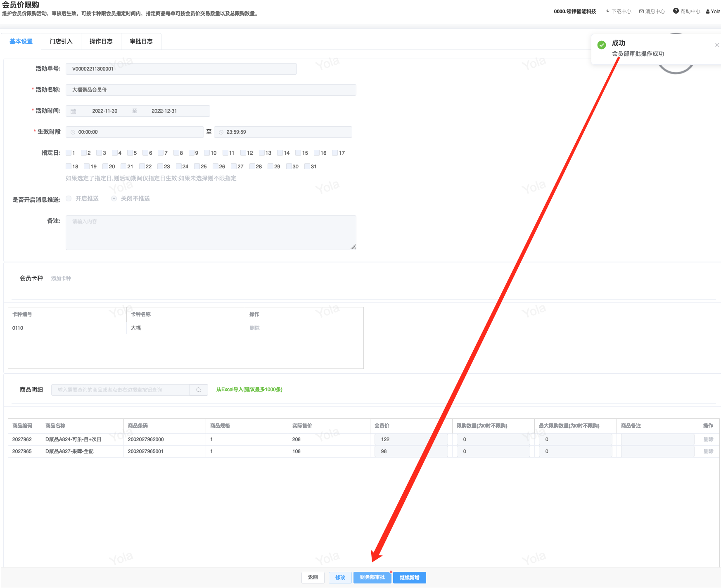Click the 活动单号 input field
Viewport: 721px width, 588px height.
pyautogui.click(x=181, y=69)
